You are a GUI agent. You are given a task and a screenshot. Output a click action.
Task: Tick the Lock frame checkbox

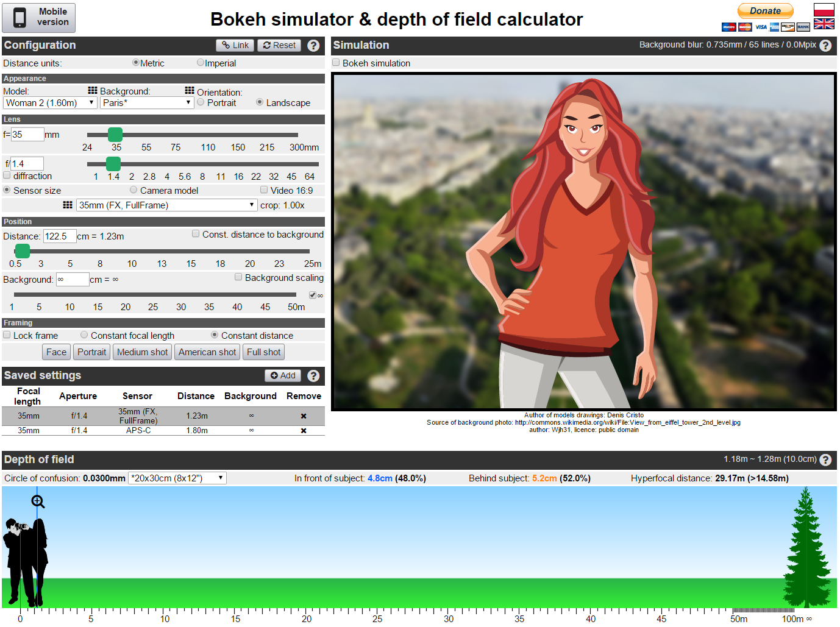(x=7, y=335)
